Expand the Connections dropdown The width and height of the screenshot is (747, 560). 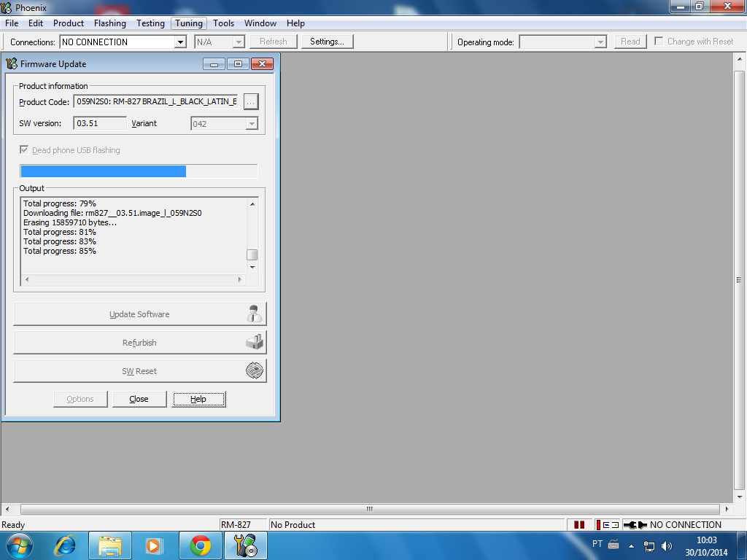[180, 42]
